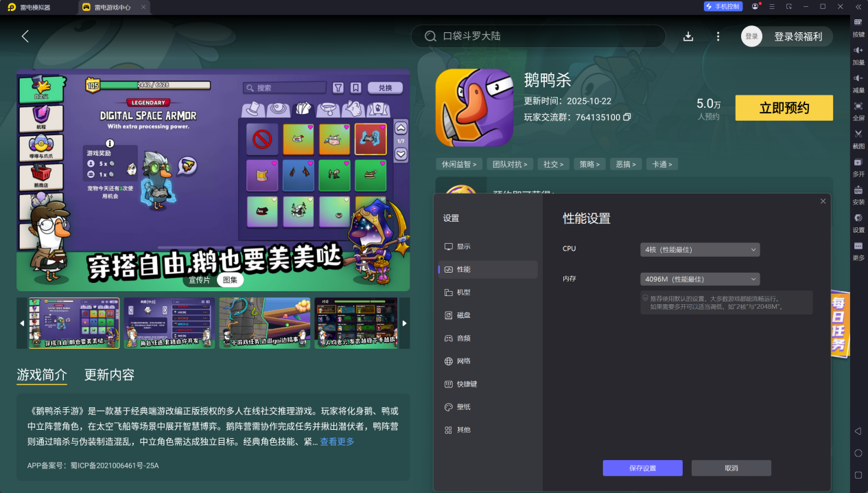Open the CPU cores dropdown
The image size is (868, 493).
point(699,249)
